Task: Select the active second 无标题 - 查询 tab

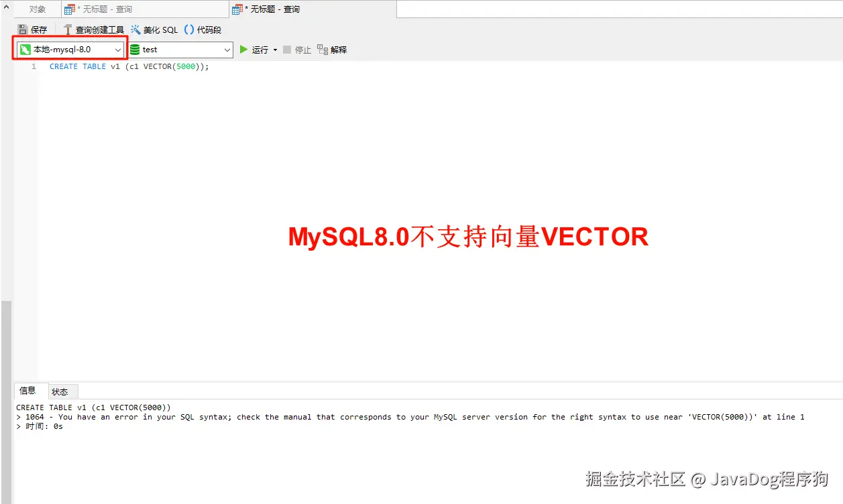Action: pyautogui.click(x=313, y=9)
